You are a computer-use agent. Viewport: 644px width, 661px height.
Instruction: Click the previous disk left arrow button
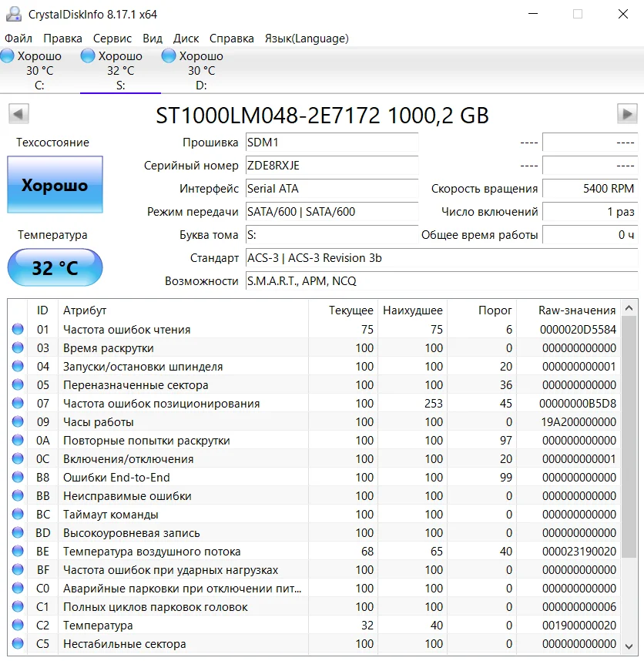[x=18, y=114]
